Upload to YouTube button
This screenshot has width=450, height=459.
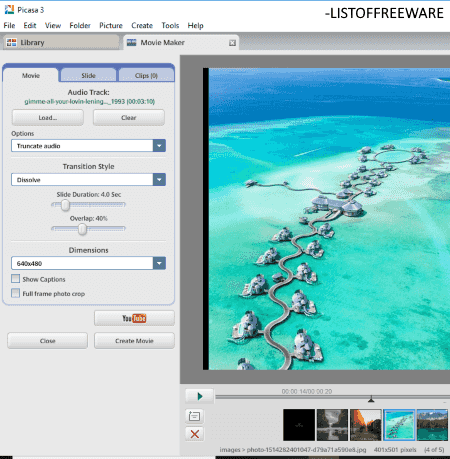click(x=134, y=318)
